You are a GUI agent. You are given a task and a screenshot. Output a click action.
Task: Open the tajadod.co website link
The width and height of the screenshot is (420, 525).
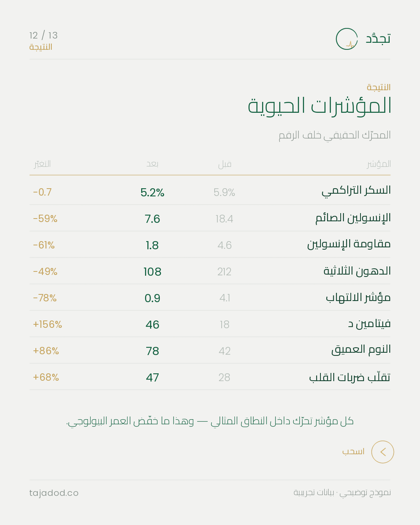54,493
